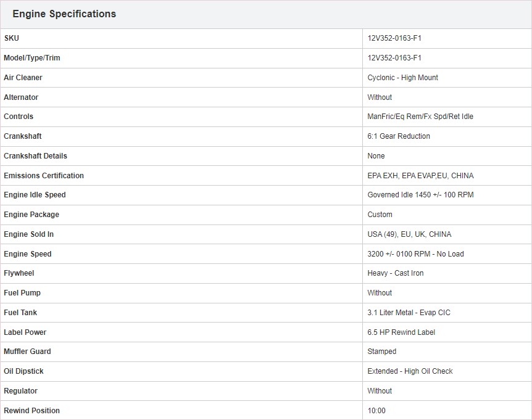Select the SKU value 12V352-0163-F1
The width and height of the screenshot is (532, 420).
point(394,38)
